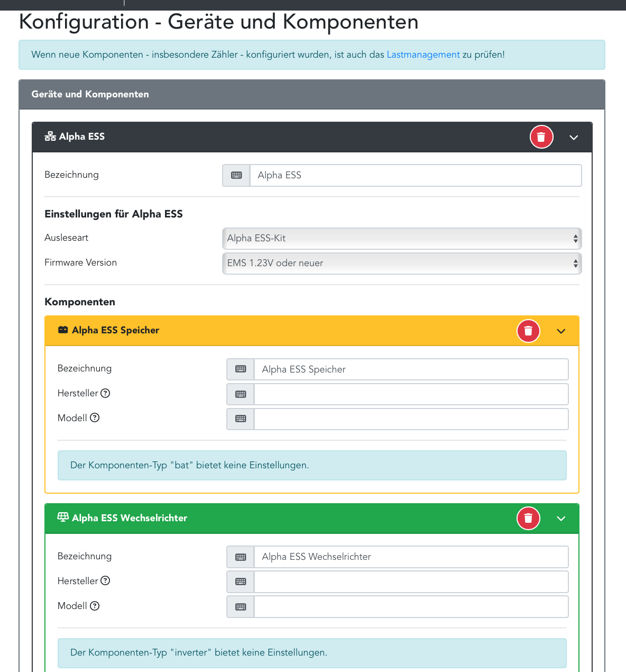Focus the Wechselrichter Hersteller input field
Image resolution: width=626 pixels, height=672 pixels.
click(x=411, y=582)
